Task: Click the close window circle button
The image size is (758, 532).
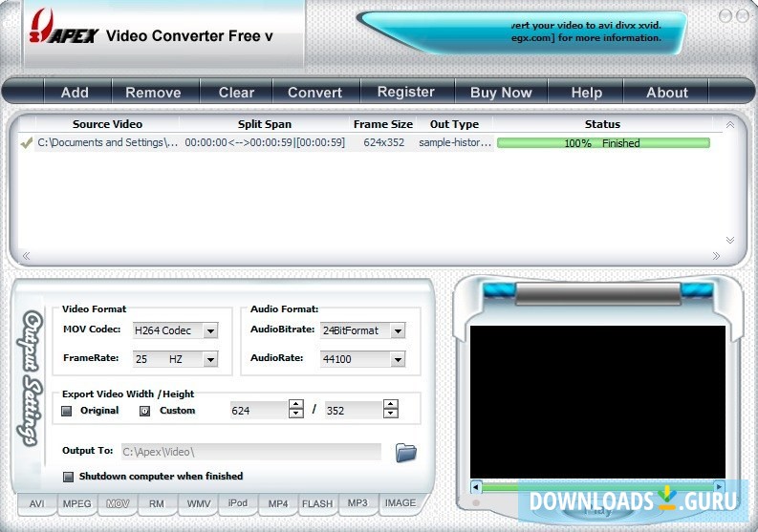Action: (x=743, y=16)
